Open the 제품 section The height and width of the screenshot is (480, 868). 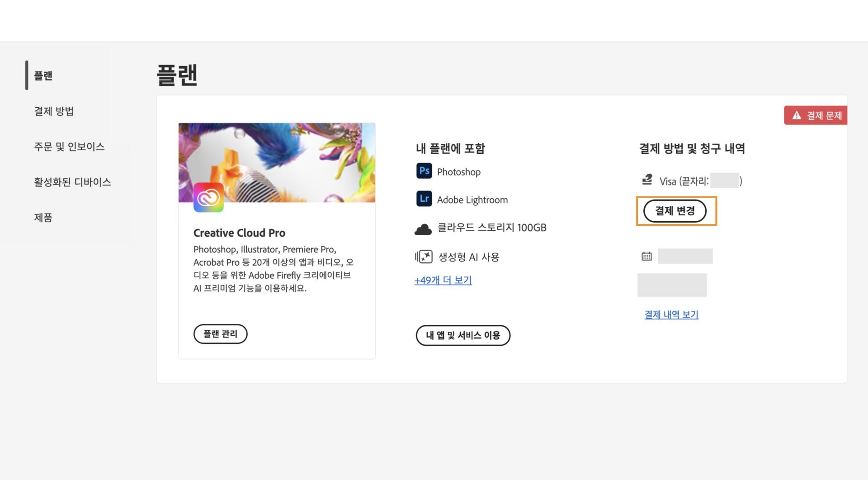[x=43, y=218]
